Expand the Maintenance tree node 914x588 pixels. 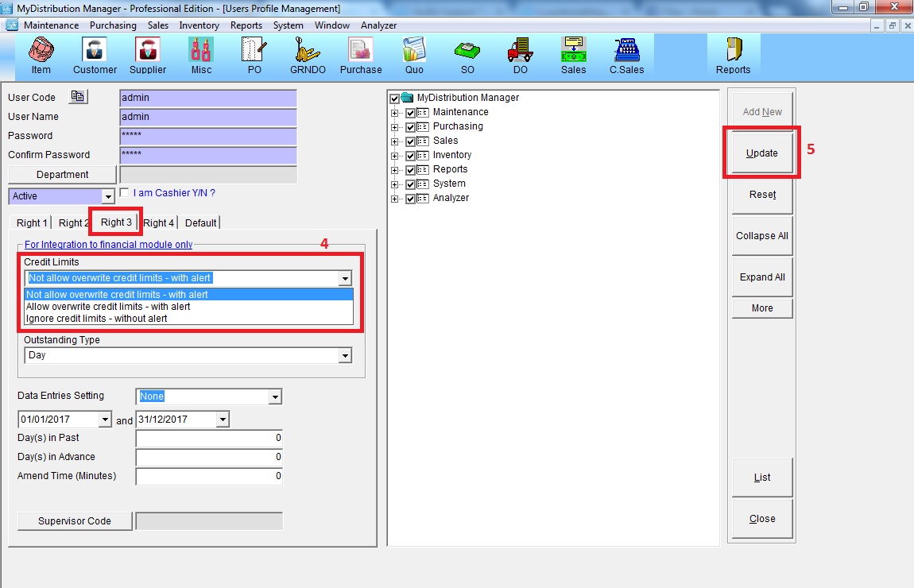[395, 113]
